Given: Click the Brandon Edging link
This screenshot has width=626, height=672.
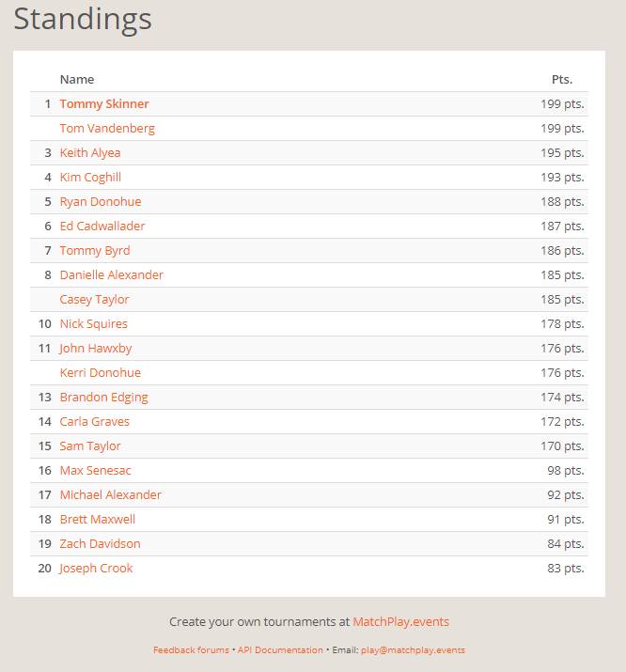Looking at the screenshot, I should (104, 398).
